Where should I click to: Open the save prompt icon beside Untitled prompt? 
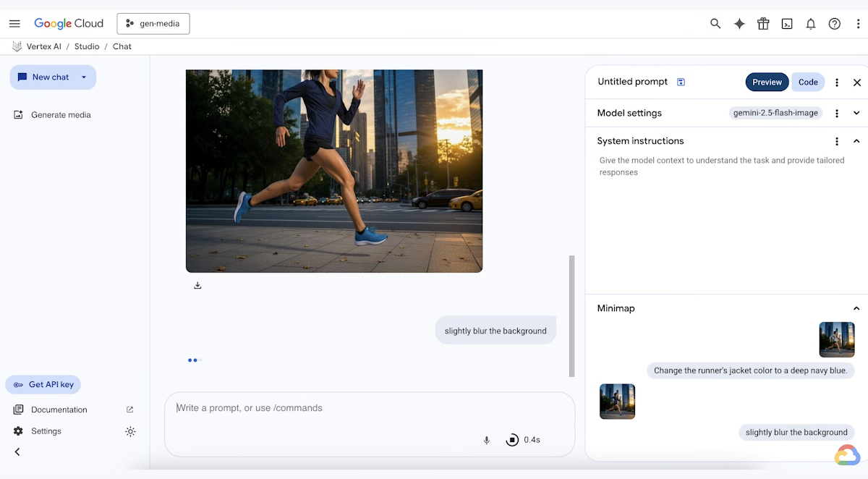(x=681, y=82)
